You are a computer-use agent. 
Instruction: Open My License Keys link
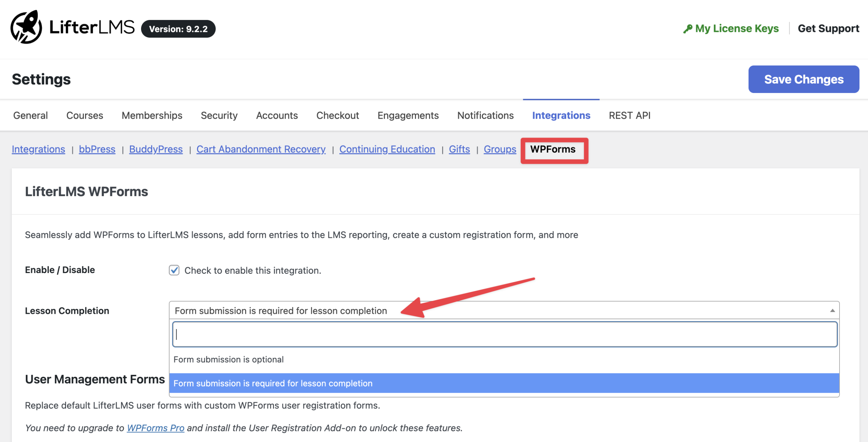(x=736, y=28)
